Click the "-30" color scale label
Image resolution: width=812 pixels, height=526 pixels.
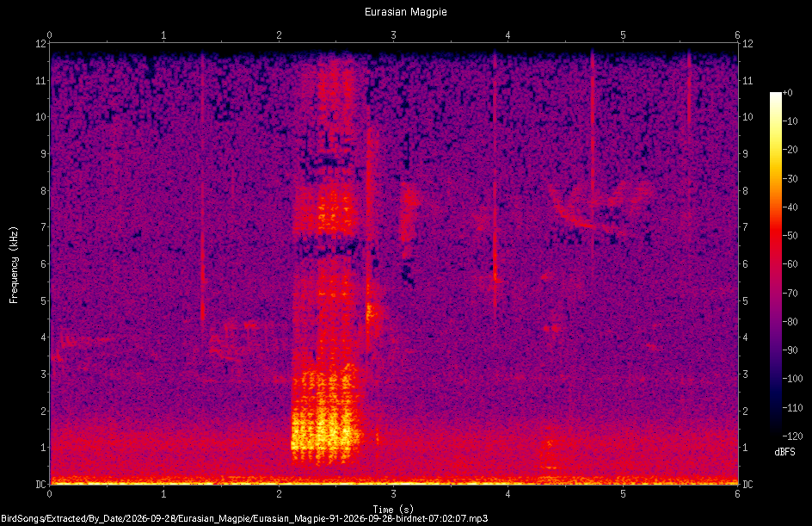click(x=790, y=179)
